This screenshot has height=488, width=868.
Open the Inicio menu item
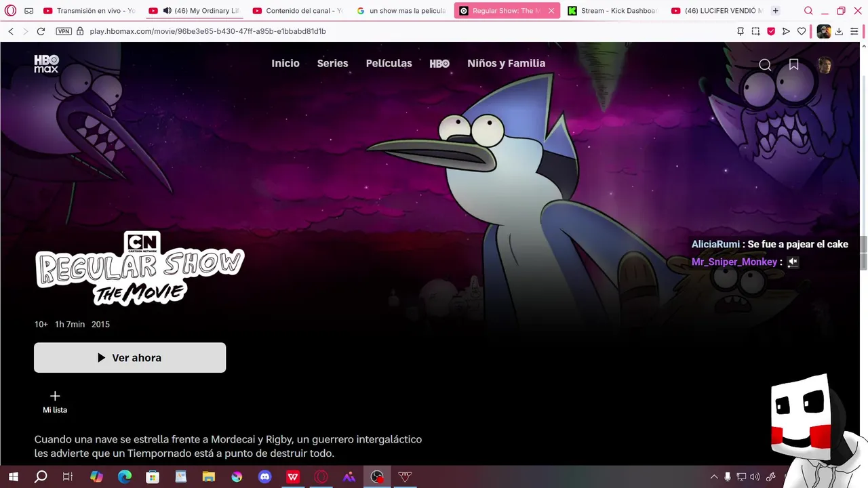point(285,63)
